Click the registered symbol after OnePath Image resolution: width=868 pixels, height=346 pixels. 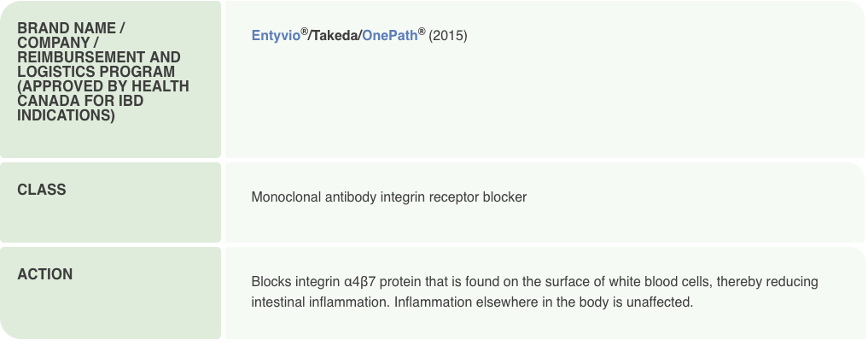point(422,32)
